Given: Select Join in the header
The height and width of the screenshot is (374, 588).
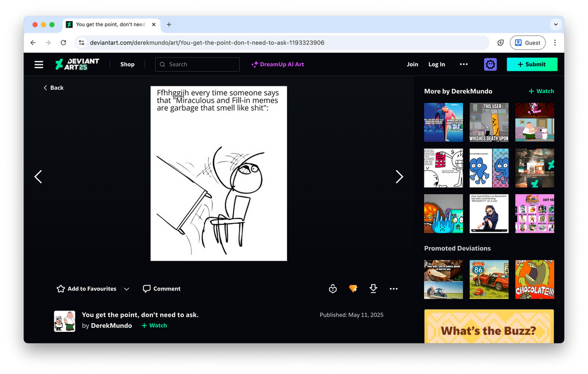Looking at the screenshot, I should [x=413, y=64].
